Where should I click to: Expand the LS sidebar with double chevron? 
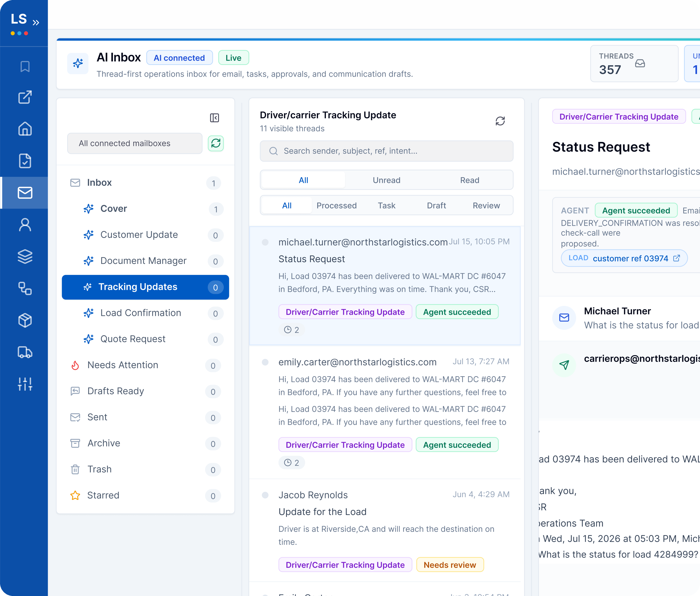pyautogui.click(x=36, y=23)
